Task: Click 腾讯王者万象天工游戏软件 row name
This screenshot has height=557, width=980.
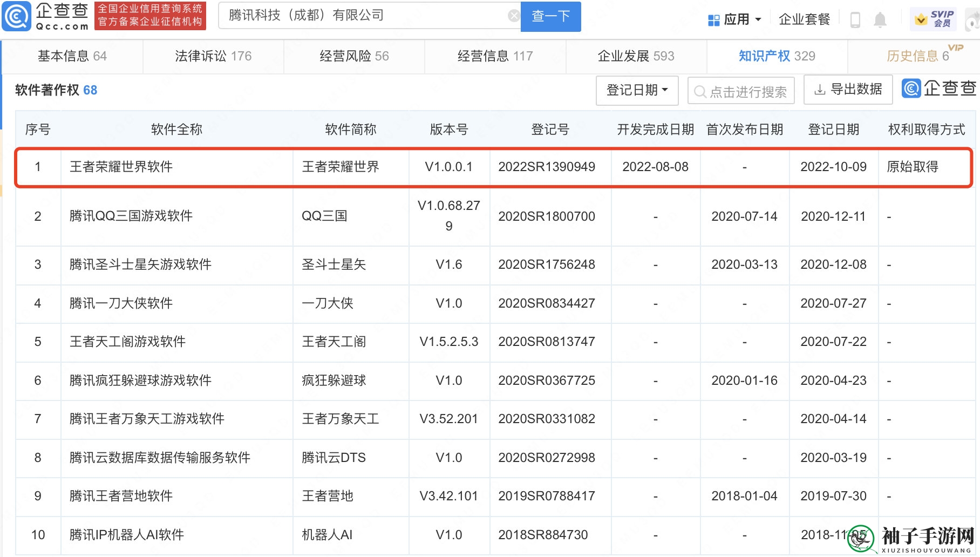Action: pos(147,419)
